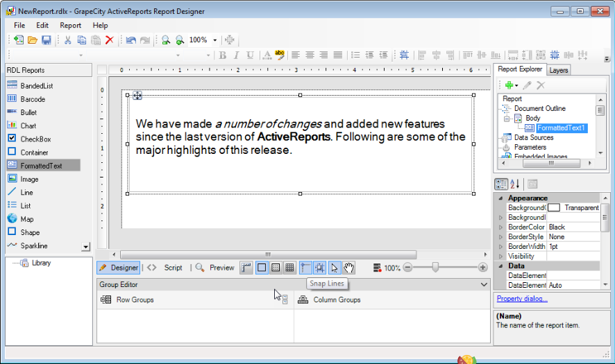615x364 pixels.
Task: Click the New Report icon
Action: 19,40
